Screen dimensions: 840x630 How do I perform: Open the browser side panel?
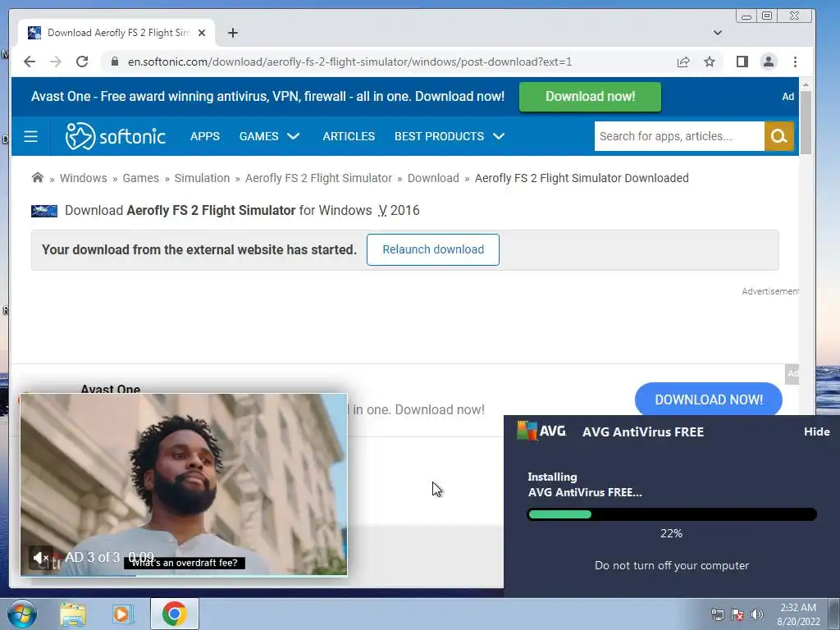click(742, 62)
